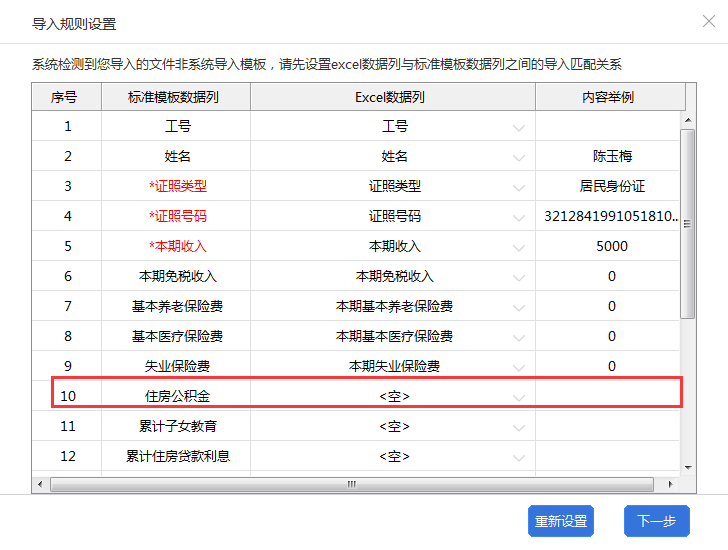Open Excel column dropdown for 姓名 row
The image size is (728, 550).
(x=519, y=158)
